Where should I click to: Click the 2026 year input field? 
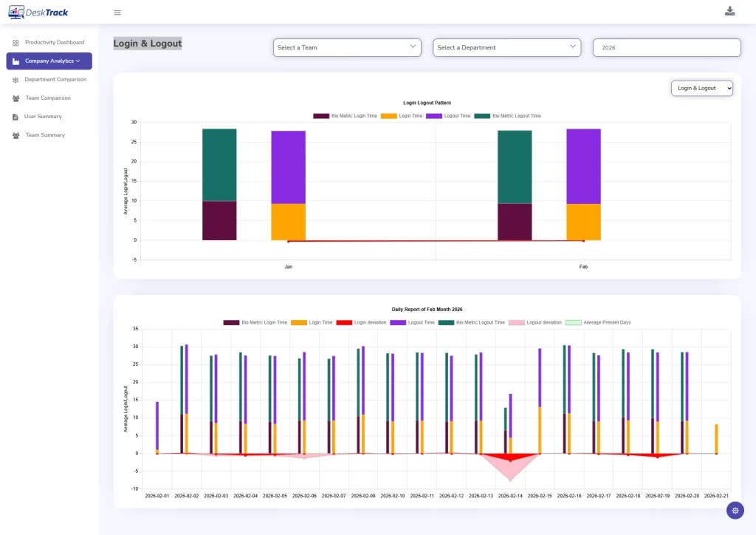click(667, 47)
